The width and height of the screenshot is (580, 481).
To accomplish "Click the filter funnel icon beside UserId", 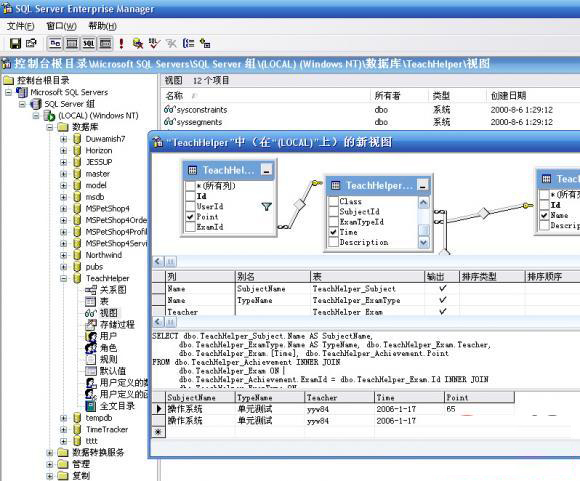I will pyautogui.click(x=266, y=206).
